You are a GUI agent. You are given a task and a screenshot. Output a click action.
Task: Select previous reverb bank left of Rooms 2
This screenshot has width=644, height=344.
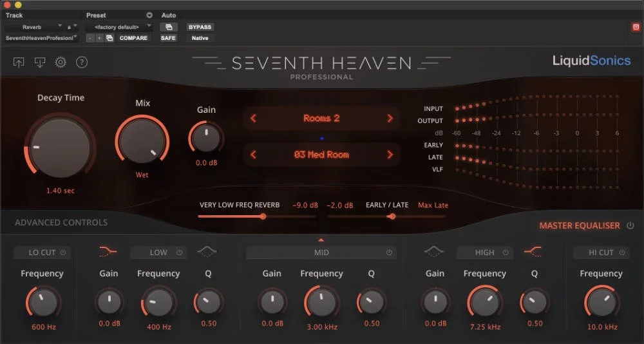point(253,119)
